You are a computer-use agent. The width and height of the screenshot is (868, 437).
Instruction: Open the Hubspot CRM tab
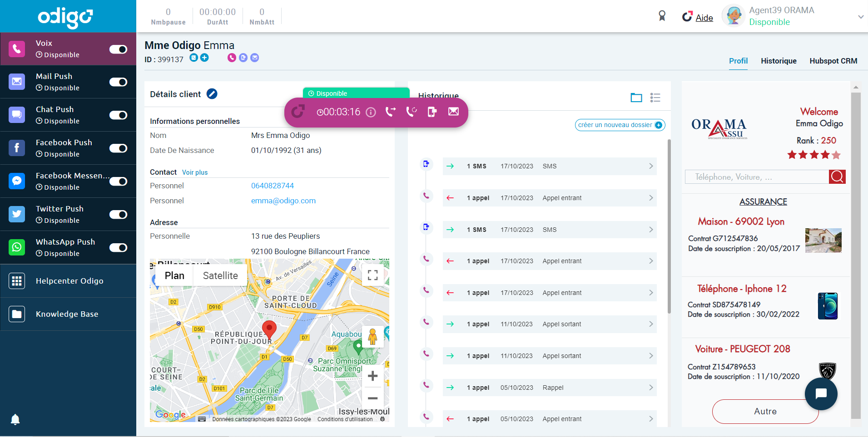(833, 61)
